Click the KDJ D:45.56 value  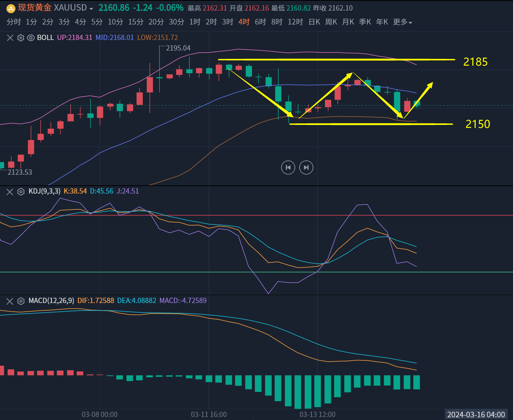pos(102,191)
